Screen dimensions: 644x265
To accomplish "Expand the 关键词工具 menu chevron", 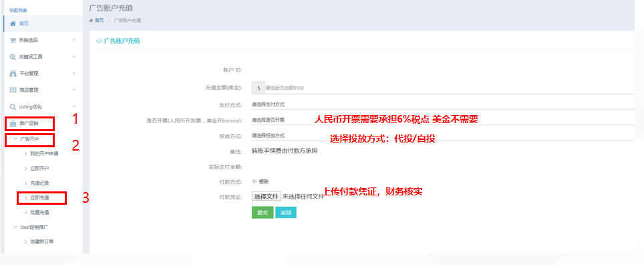I will (74, 56).
